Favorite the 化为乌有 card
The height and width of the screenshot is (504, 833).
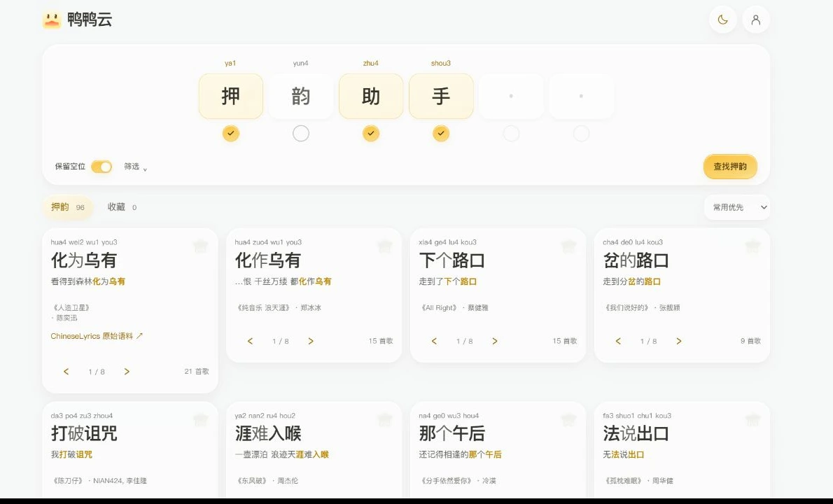click(200, 246)
